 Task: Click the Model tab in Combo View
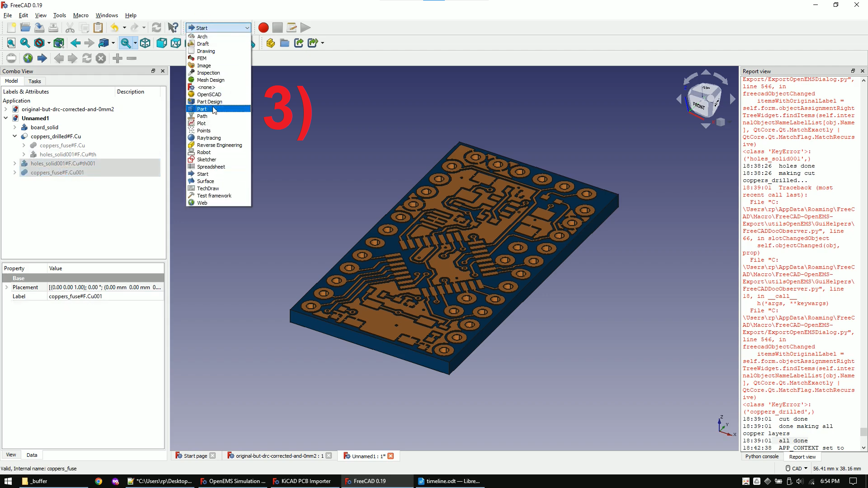(x=12, y=81)
